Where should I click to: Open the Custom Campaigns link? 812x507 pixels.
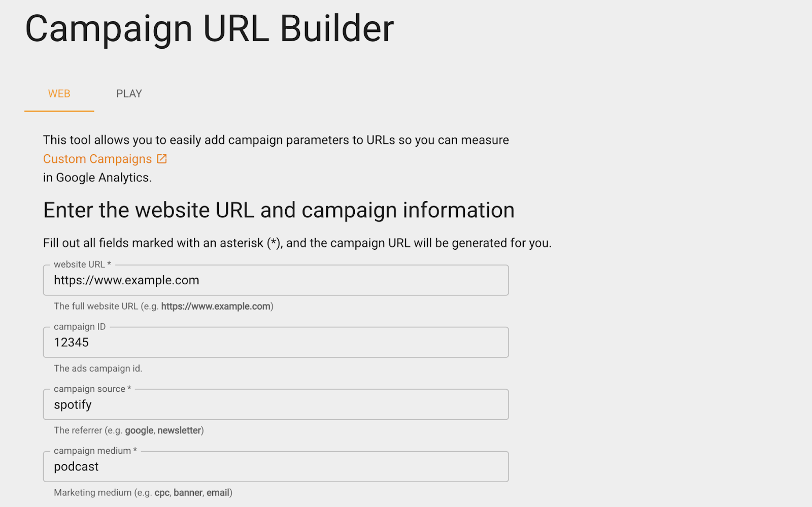tap(97, 159)
